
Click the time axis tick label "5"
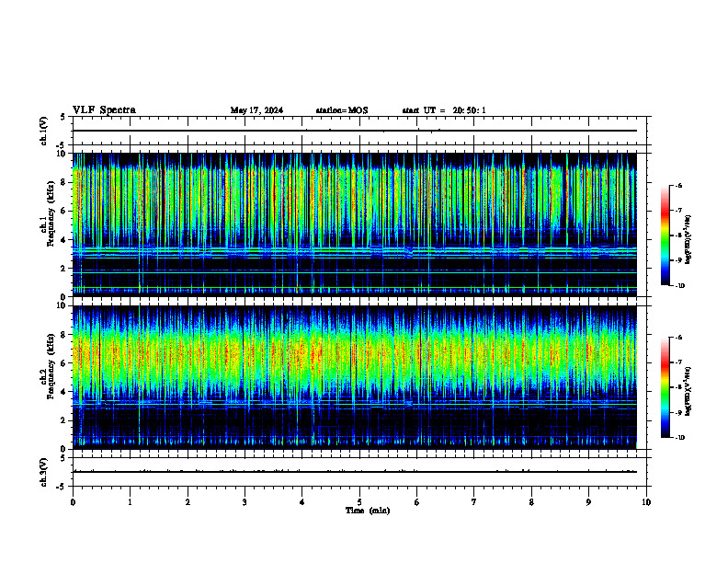pyautogui.click(x=359, y=502)
